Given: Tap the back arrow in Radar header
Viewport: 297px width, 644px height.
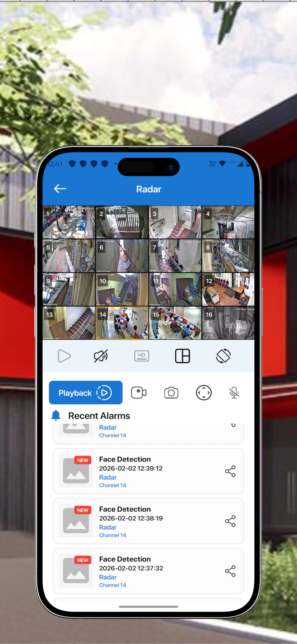Looking at the screenshot, I should pos(60,189).
